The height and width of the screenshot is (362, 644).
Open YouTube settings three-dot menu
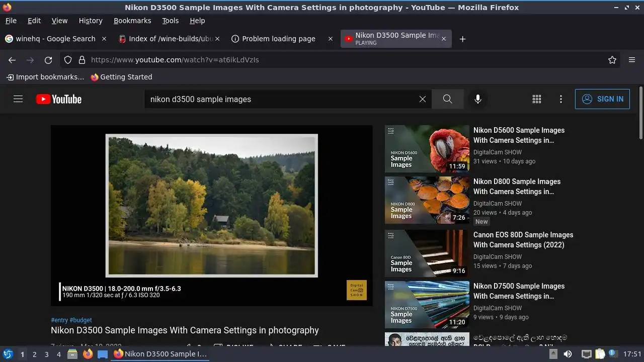point(561,99)
